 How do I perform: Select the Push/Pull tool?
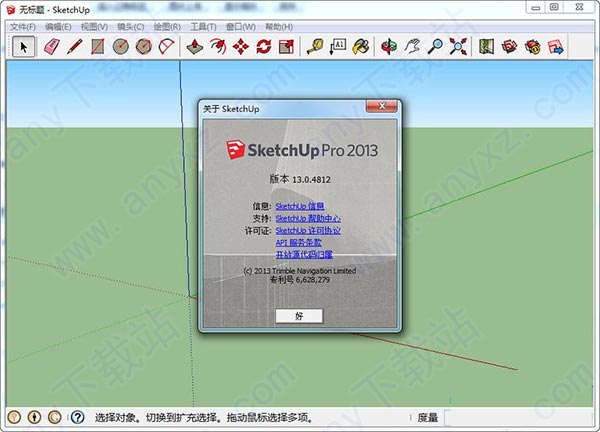(x=194, y=47)
